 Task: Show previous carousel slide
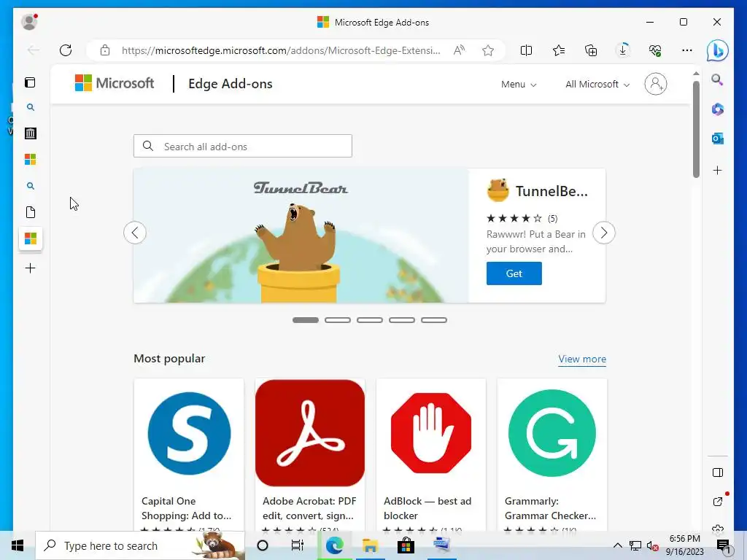click(135, 233)
